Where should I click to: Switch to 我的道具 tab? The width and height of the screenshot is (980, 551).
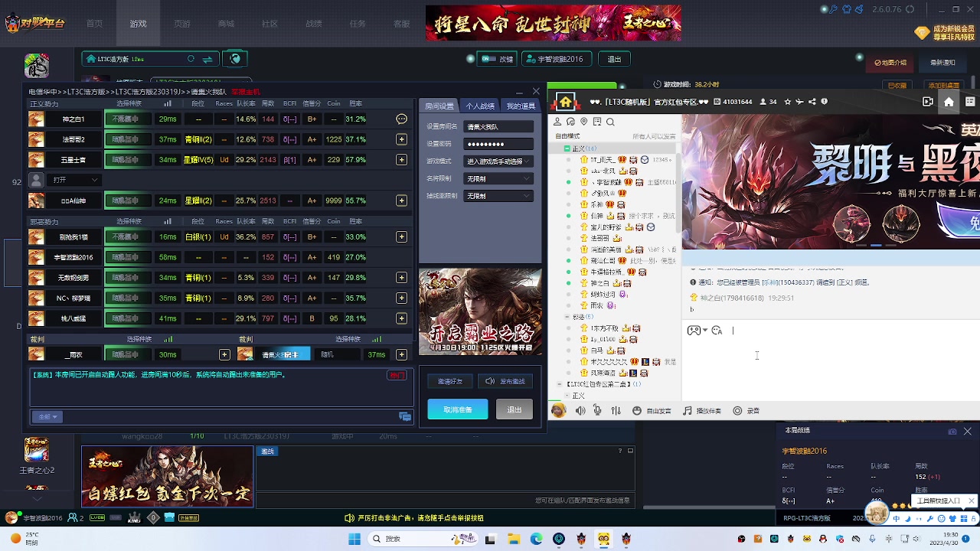(x=521, y=106)
